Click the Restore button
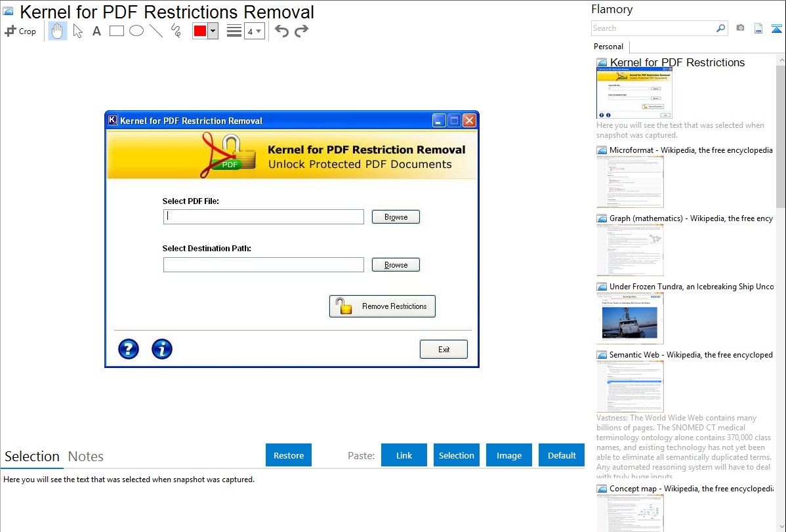786x532 pixels. coord(289,455)
